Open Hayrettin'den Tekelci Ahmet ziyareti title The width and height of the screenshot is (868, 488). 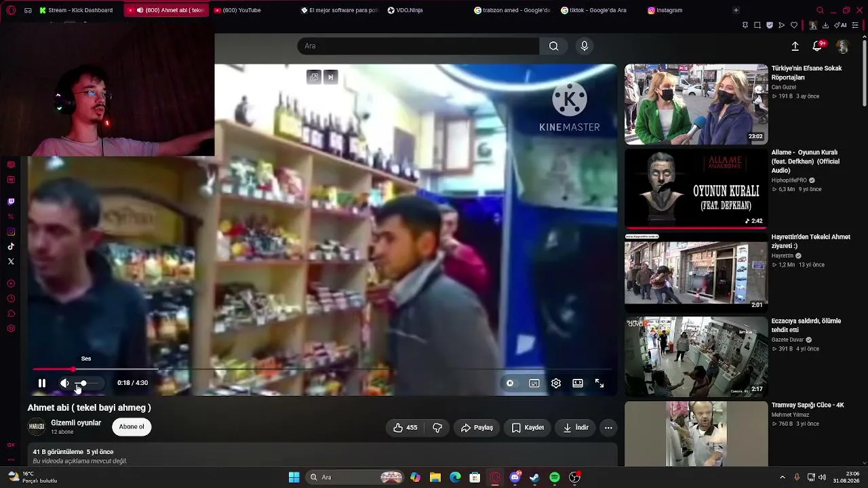point(810,241)
